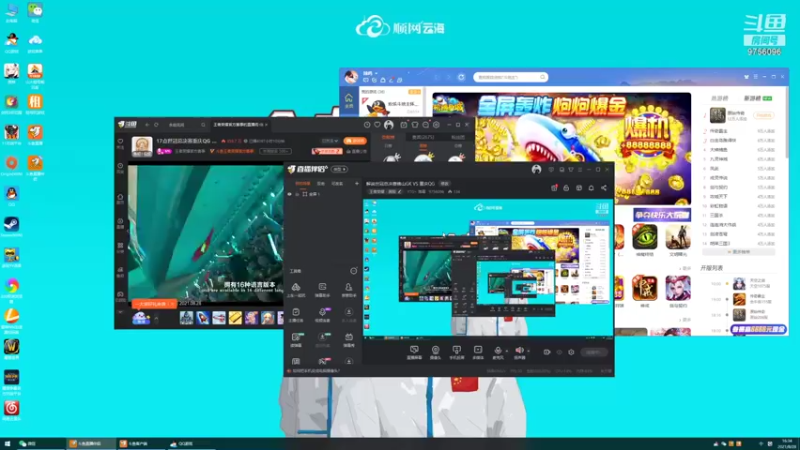Screen dimensions: 800x450
Task: Send the yellow ticket gift below the video
Action: (x=235, y=318)
